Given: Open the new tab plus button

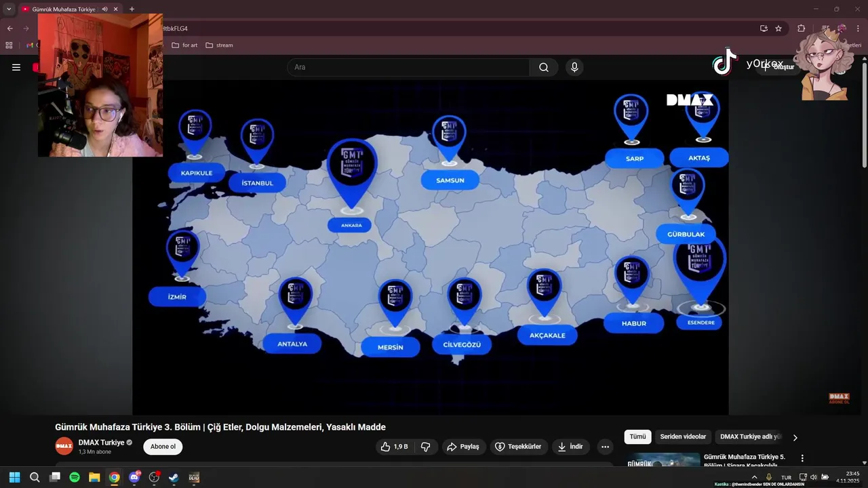Looking at the screenshot, I should coord(132,9).
